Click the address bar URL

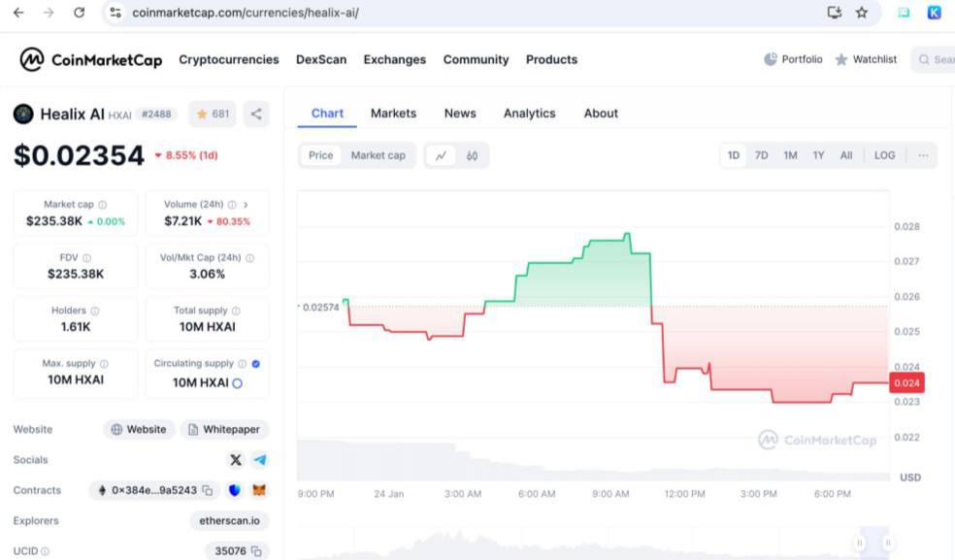click(x=246, y=13)
